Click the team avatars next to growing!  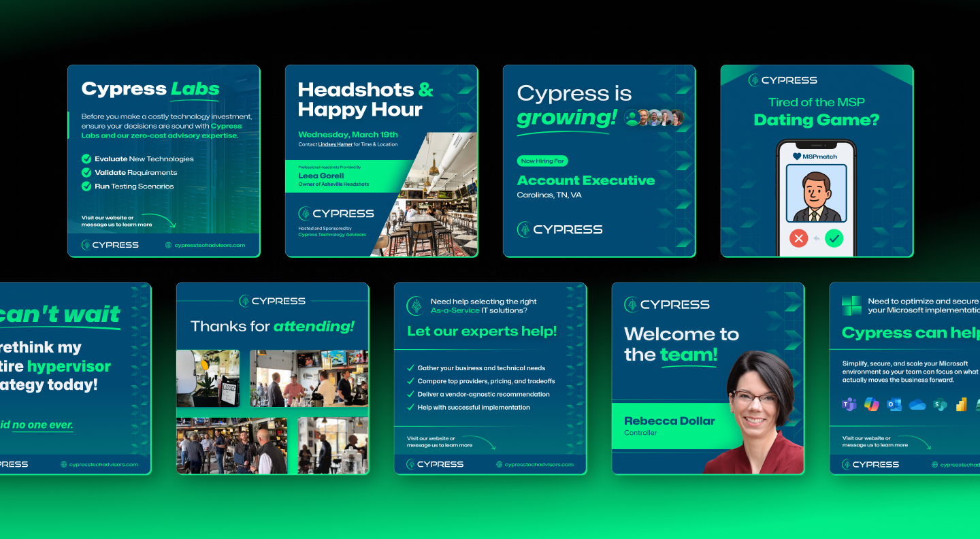coord(654,118)
